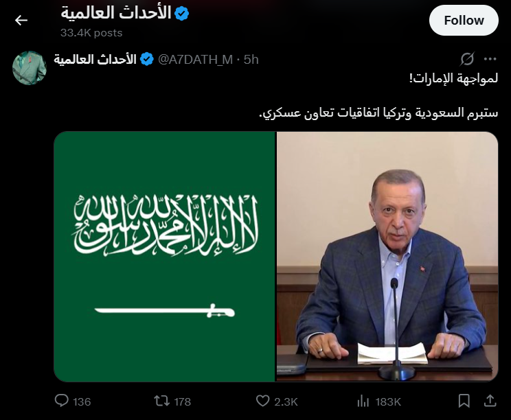511x420 pixels.
Task: Click the verified badge beside post author name
Action: pos(147,60)
